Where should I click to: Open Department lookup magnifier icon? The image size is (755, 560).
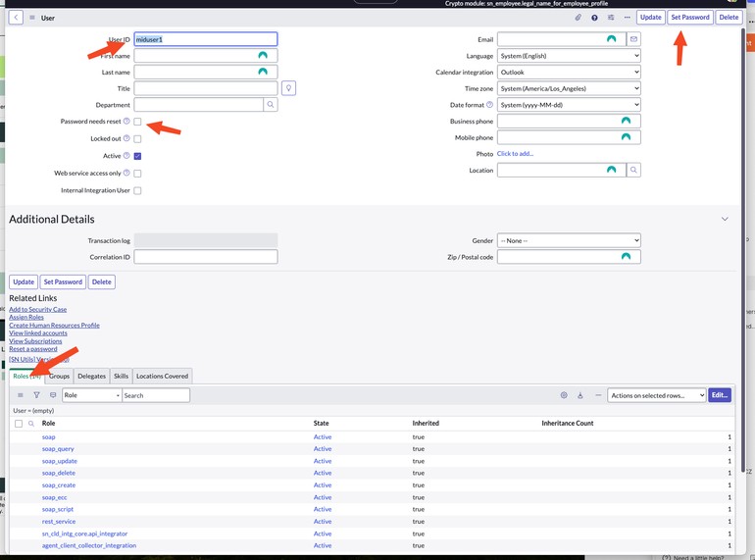tap(271, 105)
